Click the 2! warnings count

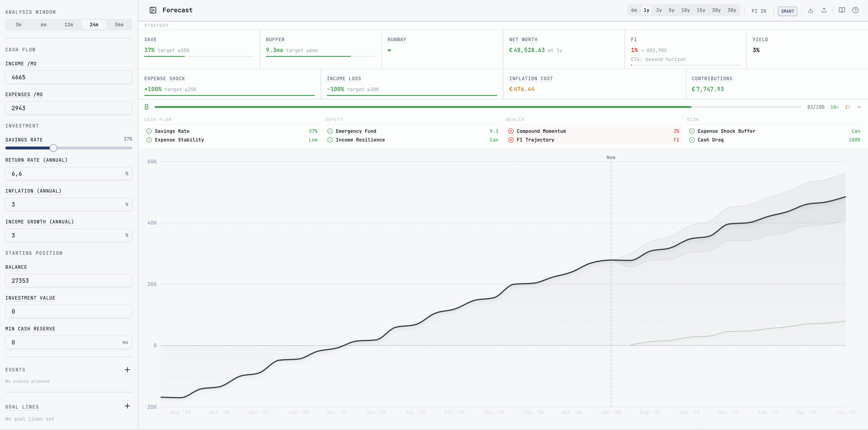pyautogui.click(x=847, y=107)
